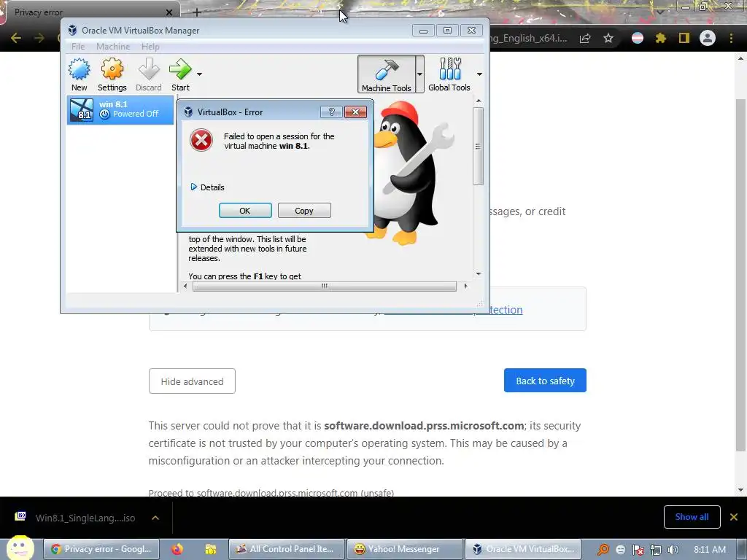
Task: Close the Chrome downloads bar
Action: [x=734, y=517]
